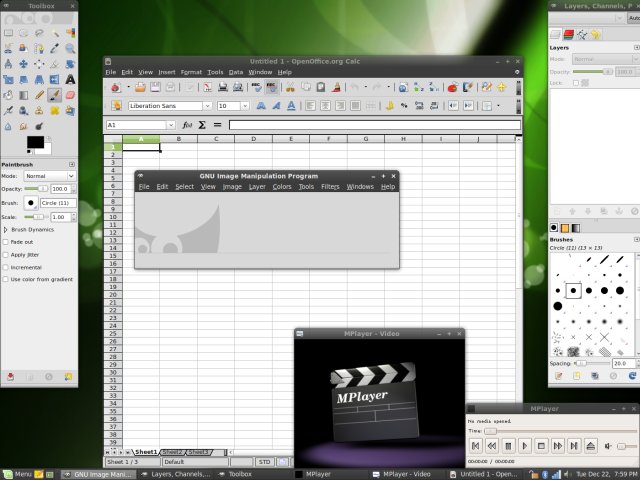Enable the Fade out checkbox

click(x=6, y=242)
